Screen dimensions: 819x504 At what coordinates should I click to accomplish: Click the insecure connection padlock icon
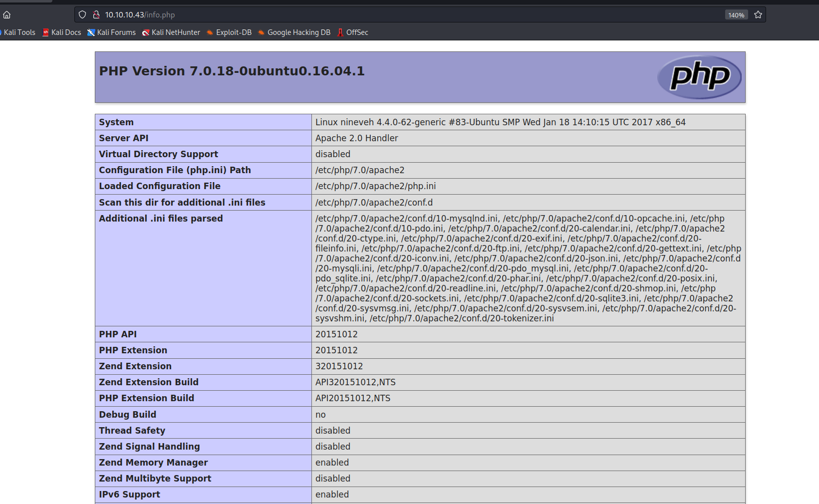click(96, 15)
